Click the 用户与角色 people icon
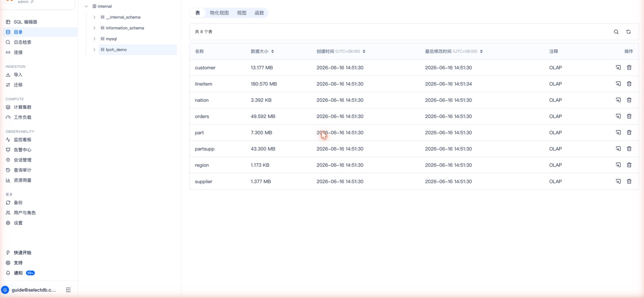644x298 pixels. 8,213
